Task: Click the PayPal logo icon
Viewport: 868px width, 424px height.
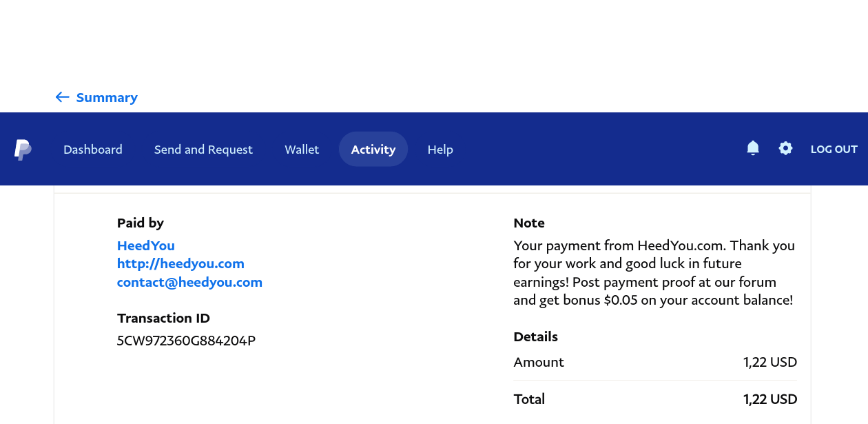Action: click(23, 150)
